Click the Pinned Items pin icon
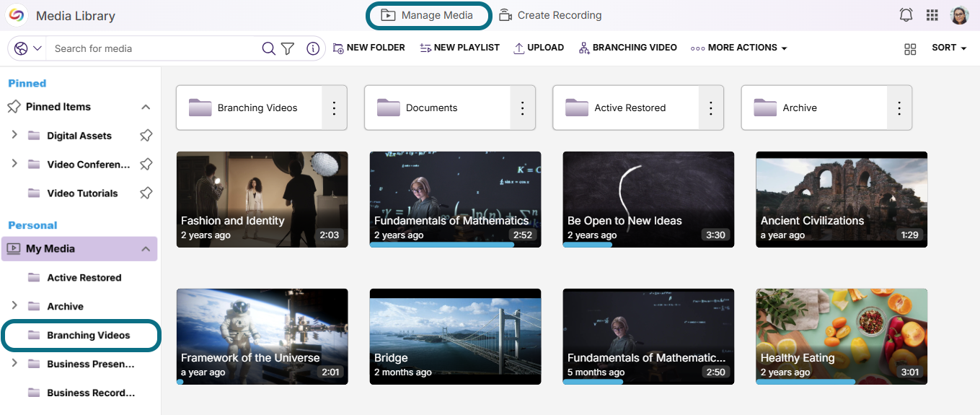The width and height of the screenshot is (980, 415). [x=14, y=107]
